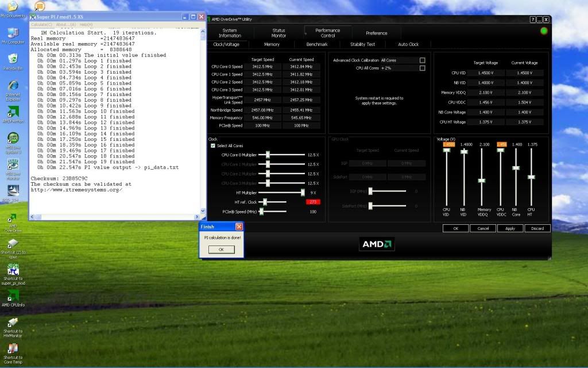
Task: Click the Memory Frequency target 546.00 MHz
Action: [262, 118]
